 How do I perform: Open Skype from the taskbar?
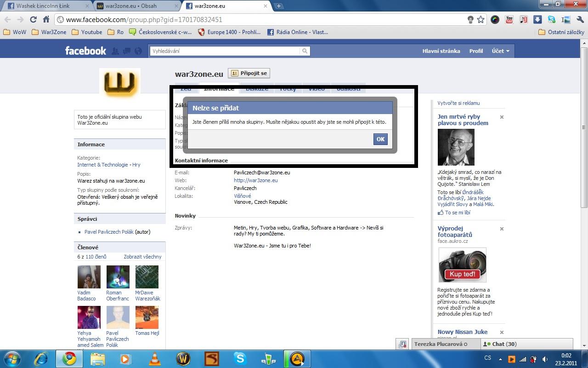240,359
